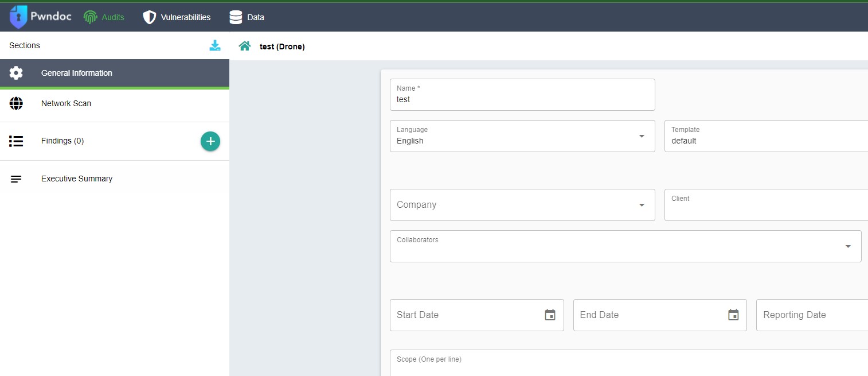The width and height of the screenshot is (868, 376).
Task: Open the Audits tab
Action: 104,17
